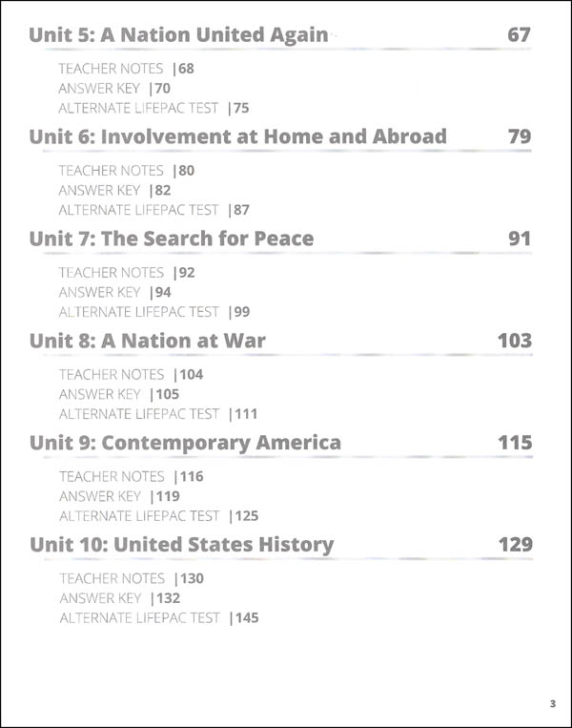Open Unit 7: The Search for Peace heading
This screenshot has width=572, height=728.
pos(172,239)
